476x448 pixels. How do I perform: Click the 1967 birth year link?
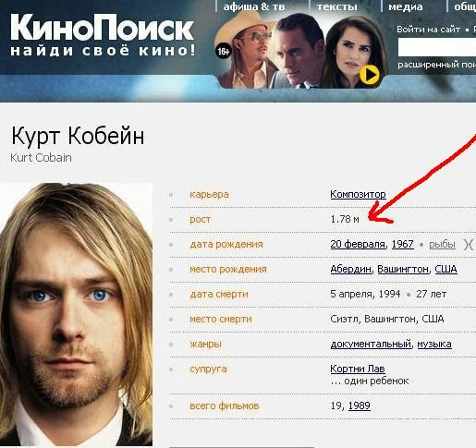tap(402, 244)
